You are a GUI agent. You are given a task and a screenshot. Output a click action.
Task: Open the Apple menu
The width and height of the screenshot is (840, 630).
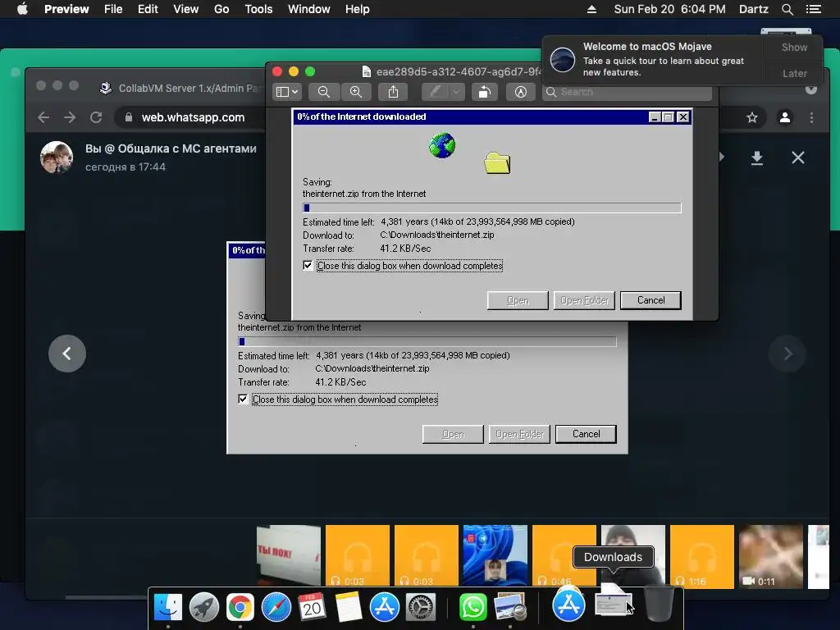[22, 9]
